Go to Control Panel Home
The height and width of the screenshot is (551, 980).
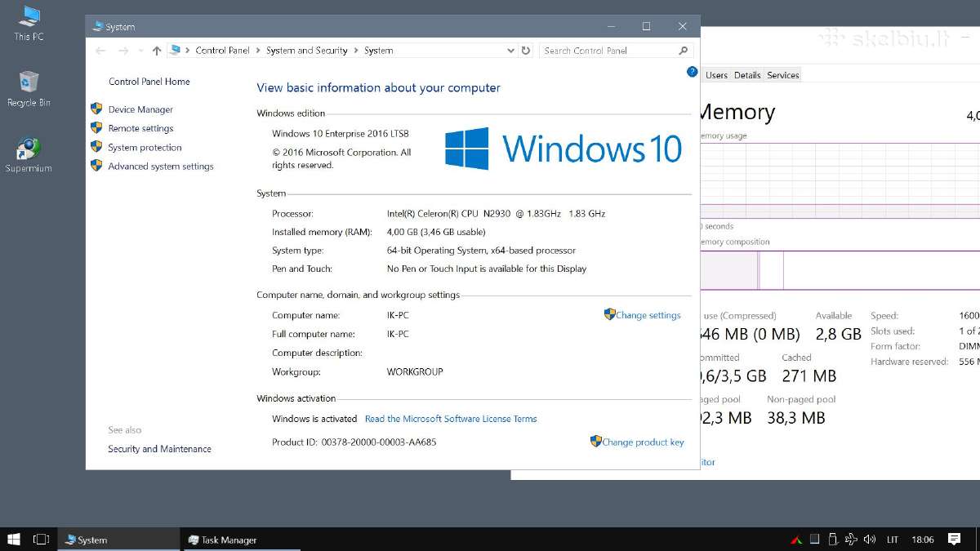[x=149, y=82]
